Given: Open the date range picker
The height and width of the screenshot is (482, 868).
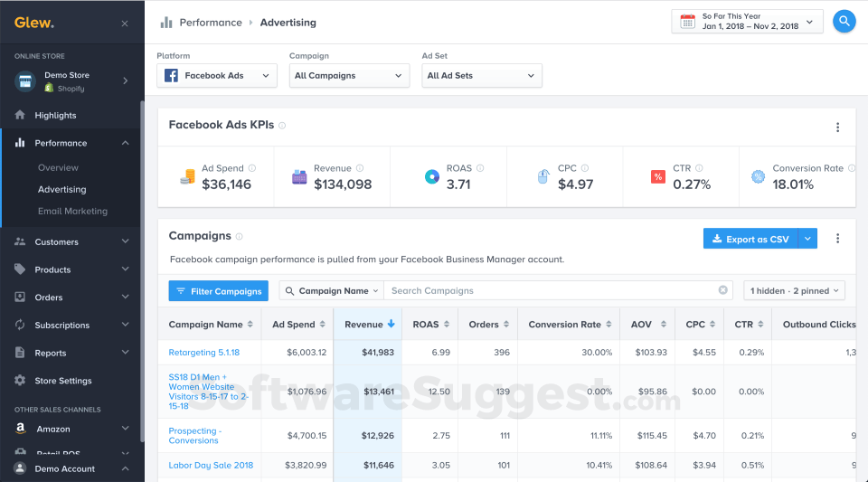Looking at the screenshot, I should pos(747,22).
